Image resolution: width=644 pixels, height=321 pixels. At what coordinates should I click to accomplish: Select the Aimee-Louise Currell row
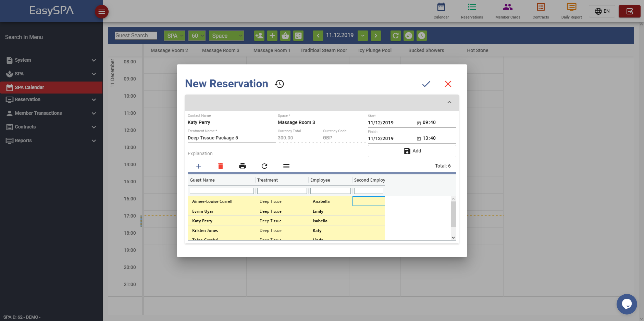(x=286, y=201)
